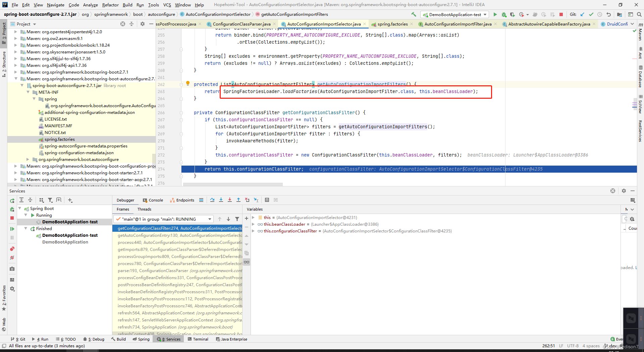Image resolution: width=644 pixels, height=352 pixels.
Task: Click the editor horizontal scrollbar
Action: click(x=233, y=184)
